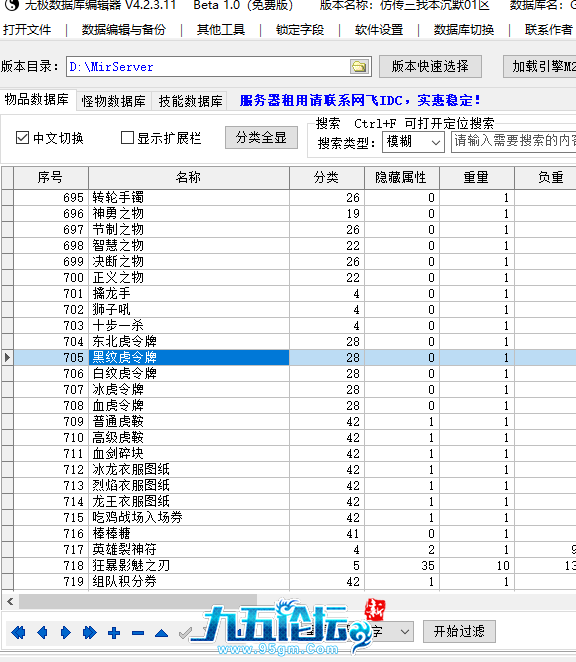This screenshot has height=662, width=576.
Task: Click the edit record triangle icon
Action: 161,633
